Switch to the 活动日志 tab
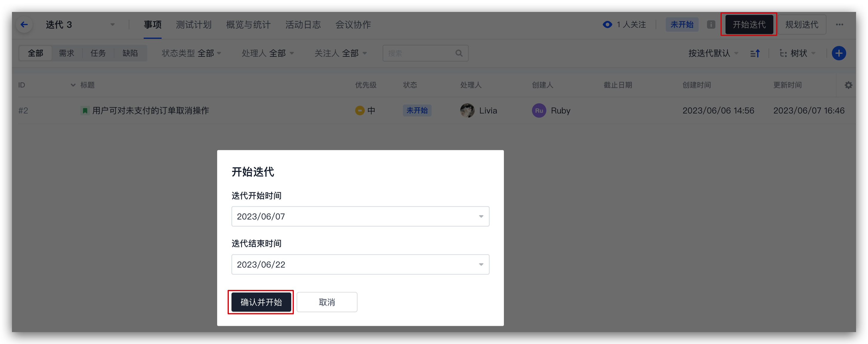868x344 pixels. tap(303, 24)
